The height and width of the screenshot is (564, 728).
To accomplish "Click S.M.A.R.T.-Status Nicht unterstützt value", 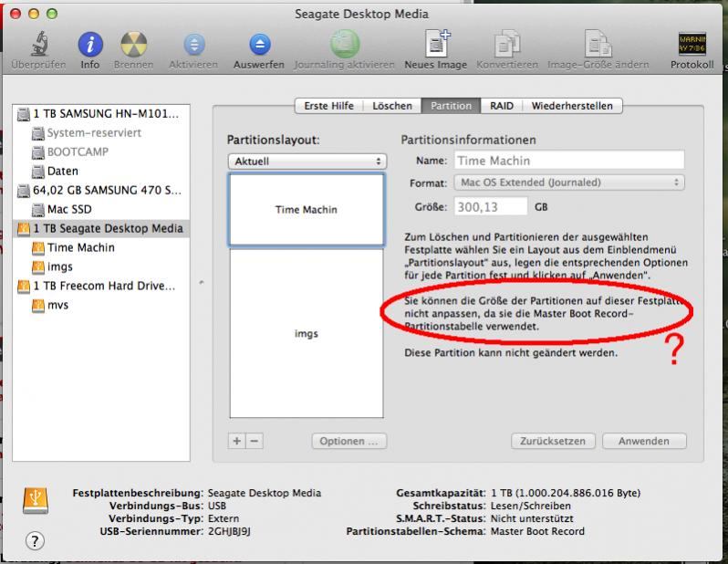I will tap(532, 518).
